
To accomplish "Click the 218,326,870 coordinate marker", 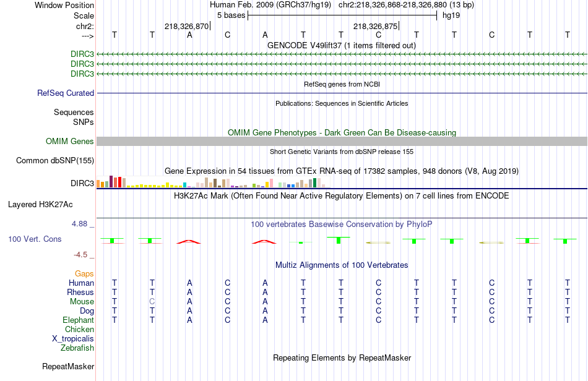I will 186,26.
